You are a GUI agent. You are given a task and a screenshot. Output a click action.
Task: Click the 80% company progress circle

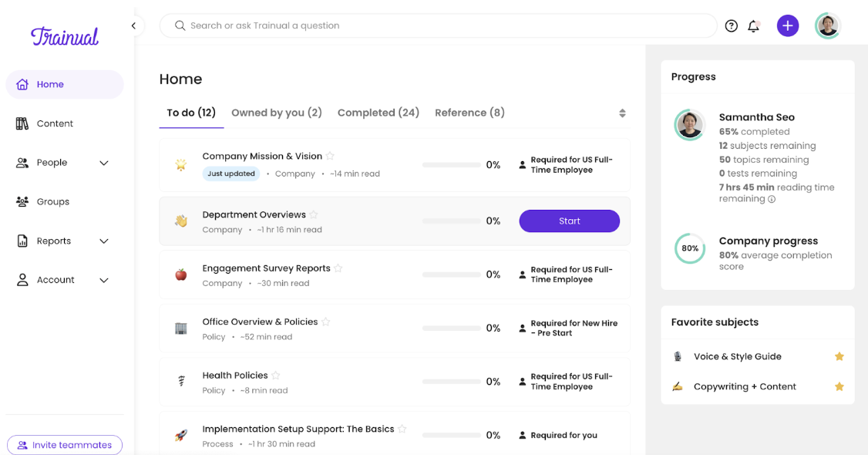690,248
